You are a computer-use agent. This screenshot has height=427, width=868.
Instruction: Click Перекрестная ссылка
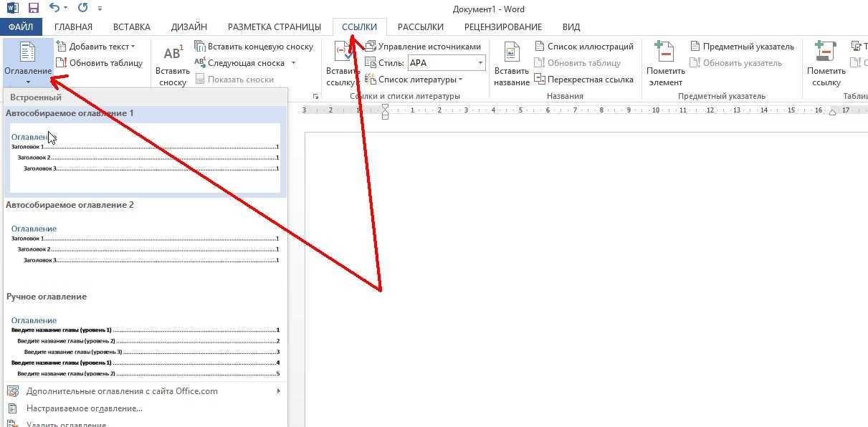coord(584,80)
